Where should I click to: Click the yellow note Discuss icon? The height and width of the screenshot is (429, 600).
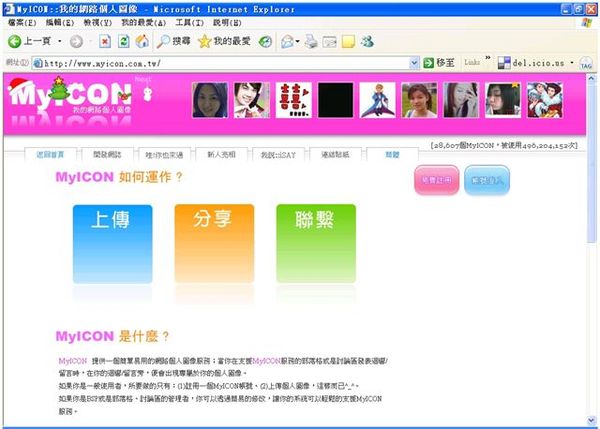(x=348, y=41)
